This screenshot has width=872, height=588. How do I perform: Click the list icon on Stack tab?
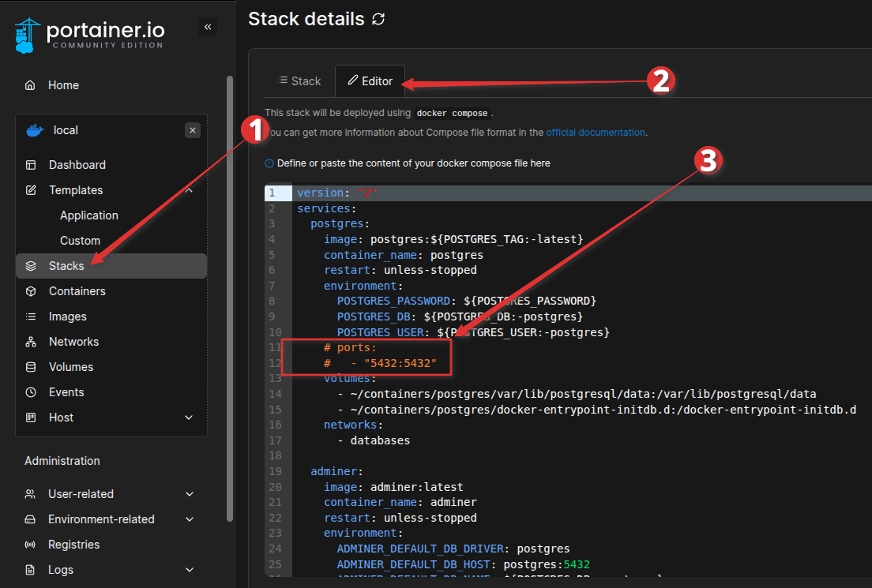pyautogui.click(x=283, y=80)
